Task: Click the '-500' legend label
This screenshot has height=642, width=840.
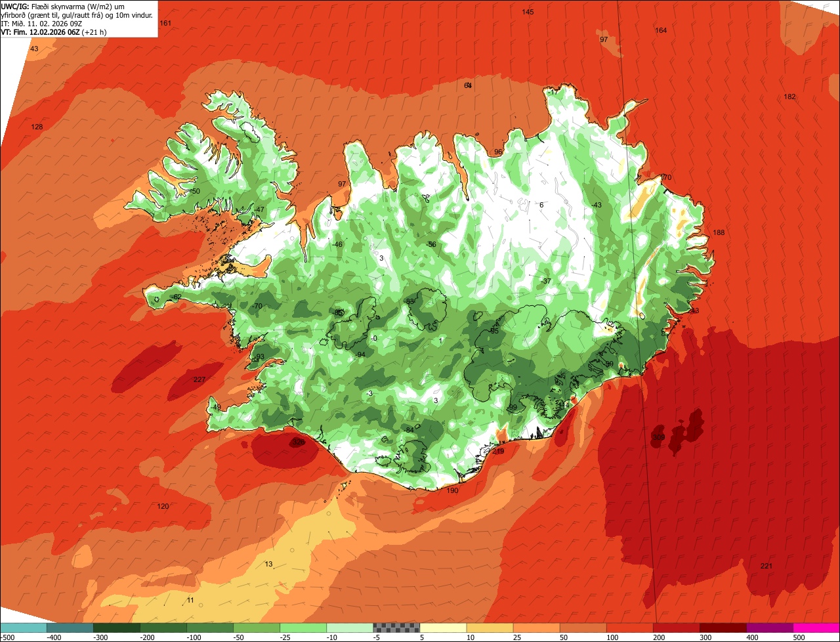Action: [8, 637]
